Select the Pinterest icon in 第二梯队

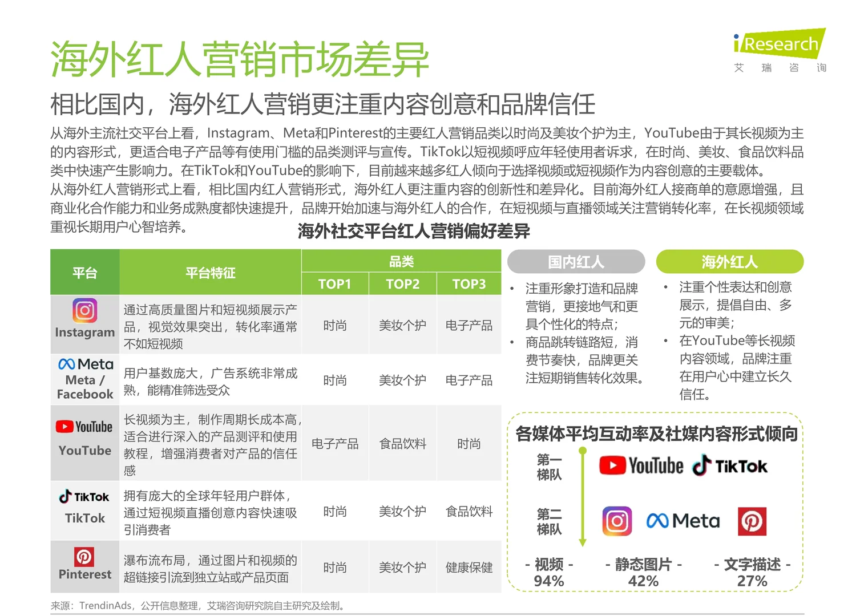pyautogui.click(x=752, y=521)
